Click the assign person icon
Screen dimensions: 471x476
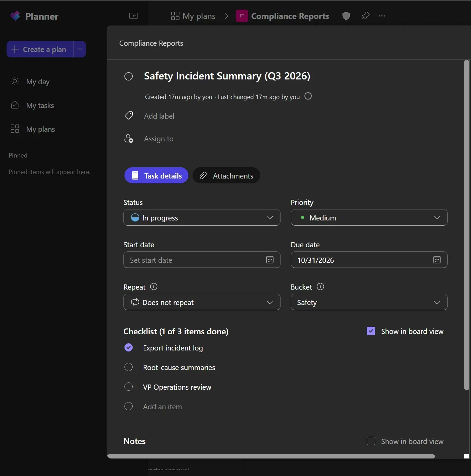129,139
